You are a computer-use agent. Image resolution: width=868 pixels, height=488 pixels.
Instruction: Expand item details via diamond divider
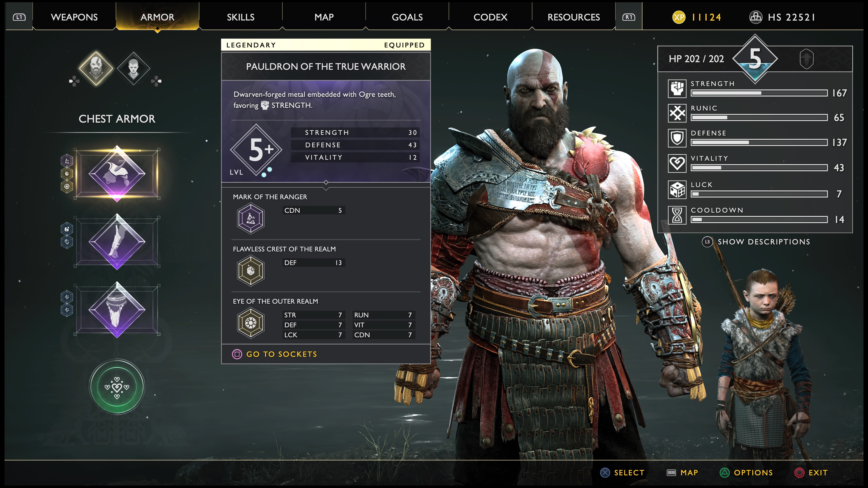click(x=326, y=183)
